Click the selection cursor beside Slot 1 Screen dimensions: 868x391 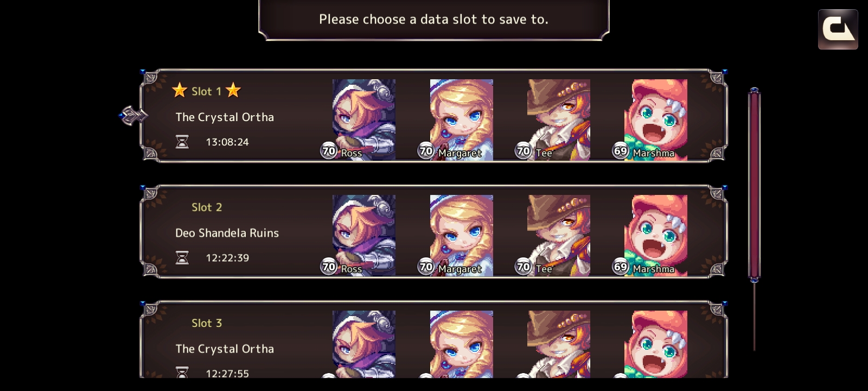pyautogui.click(x=133, y=115)
